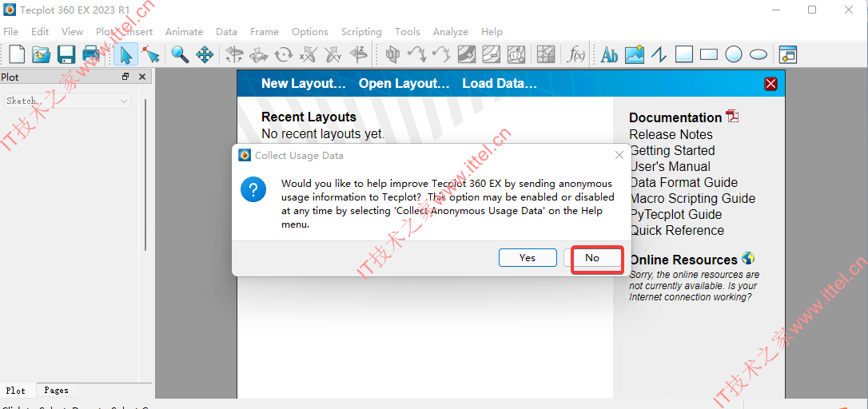The width and height of the screenshot is (868, 409).
Task: Open the Quick Reference link
Action: click(x=677, y=231)
